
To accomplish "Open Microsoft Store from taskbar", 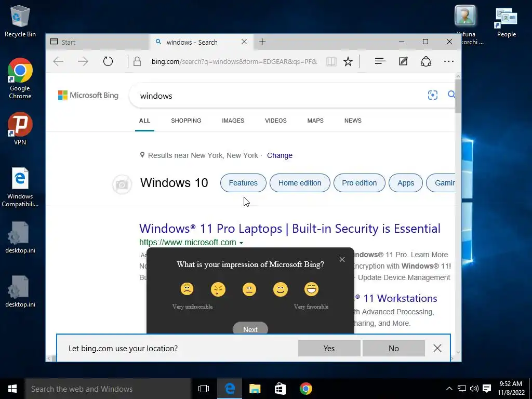I will tap(280, 389).
